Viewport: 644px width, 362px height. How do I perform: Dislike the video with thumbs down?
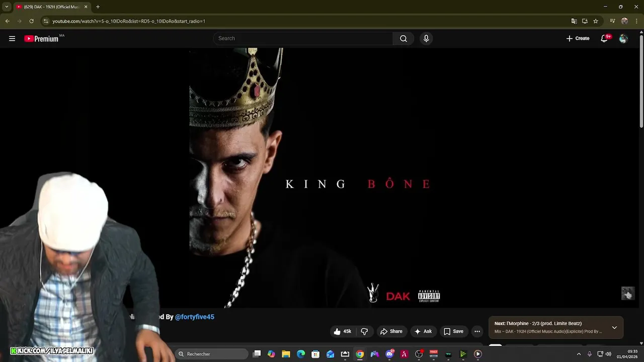(x=364, y=331)
